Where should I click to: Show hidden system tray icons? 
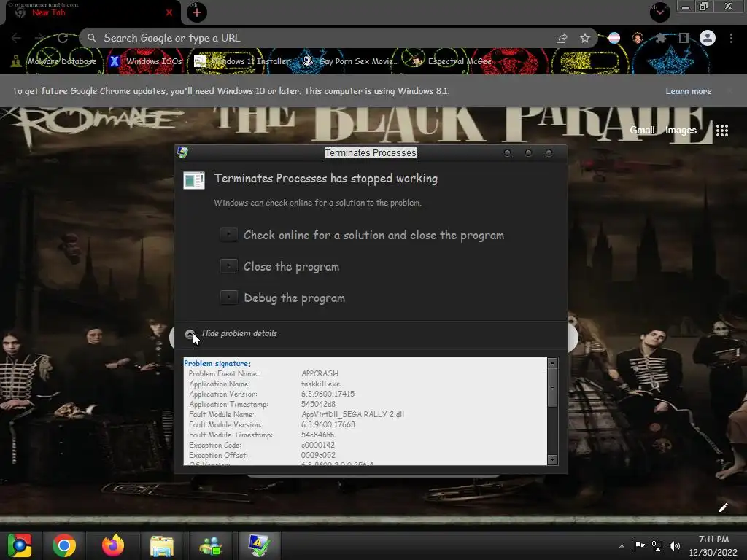point(622,546)
